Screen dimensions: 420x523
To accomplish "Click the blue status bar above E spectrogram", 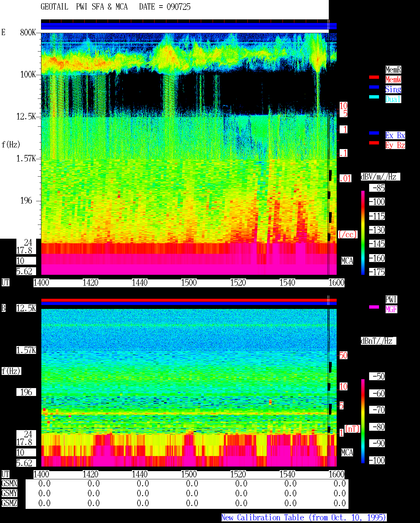I will click(189, 26).
